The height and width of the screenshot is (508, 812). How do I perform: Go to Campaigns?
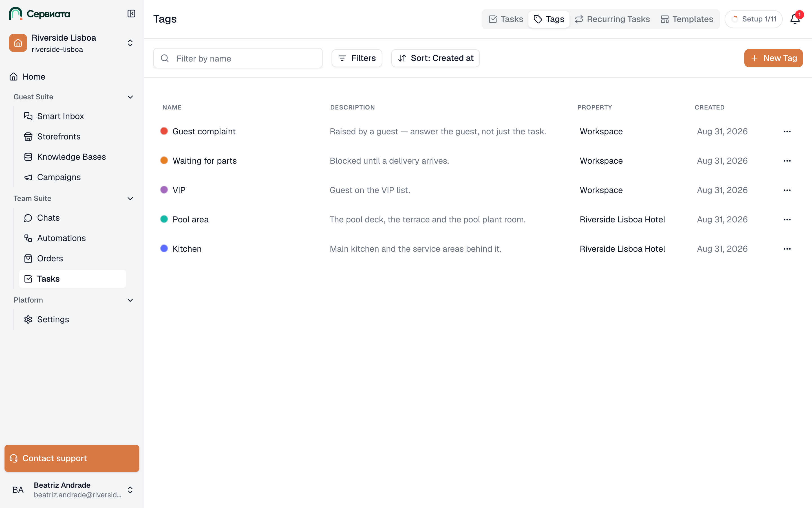click(x=72, y=178)
